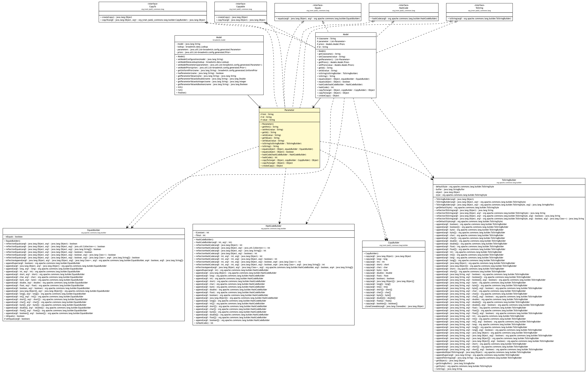Select the ToString interface's toString method
Image resolution: width=588 pixels, height=373 pixels.
coord(479,19)
